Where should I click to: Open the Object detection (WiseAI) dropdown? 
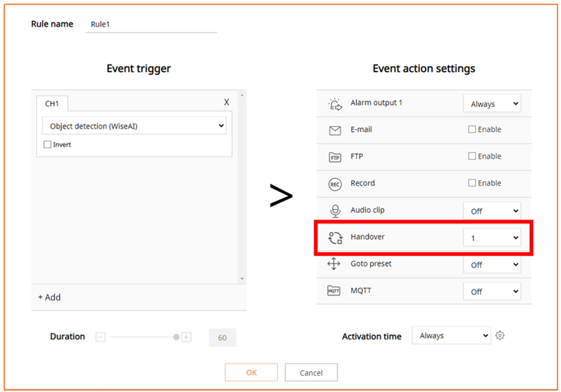(x=134, y=126)
